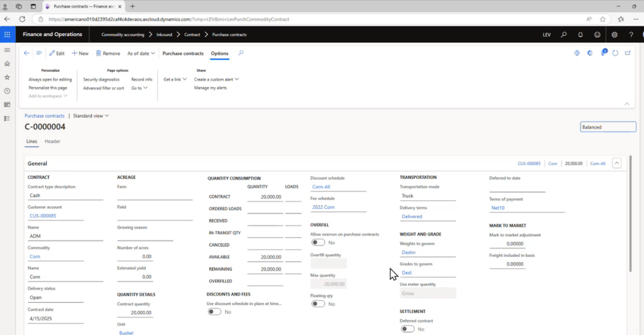Viewport: 644px width, 335px height.
Task: Open the form in a new window icon
Action: click(628, 53)
